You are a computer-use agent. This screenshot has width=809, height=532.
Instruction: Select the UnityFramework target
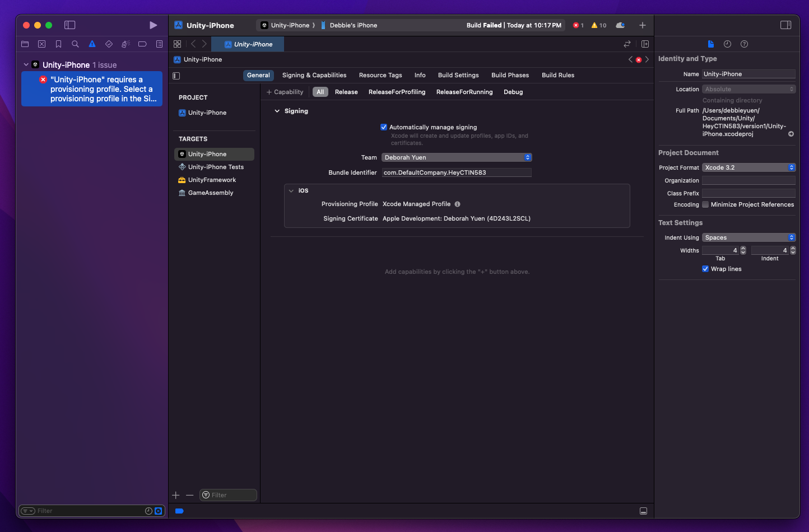coord(212,180)
